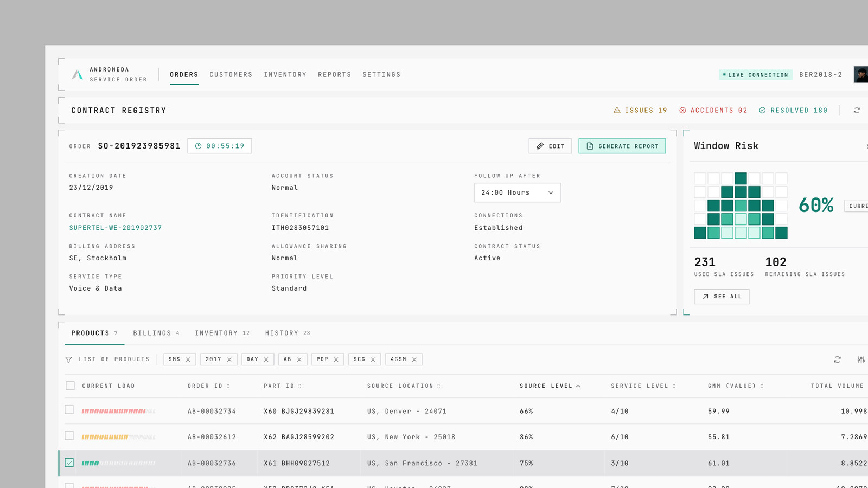
Task: Open the Follow Up After 24:00 Hours dropdown
Action: [518, 192]
